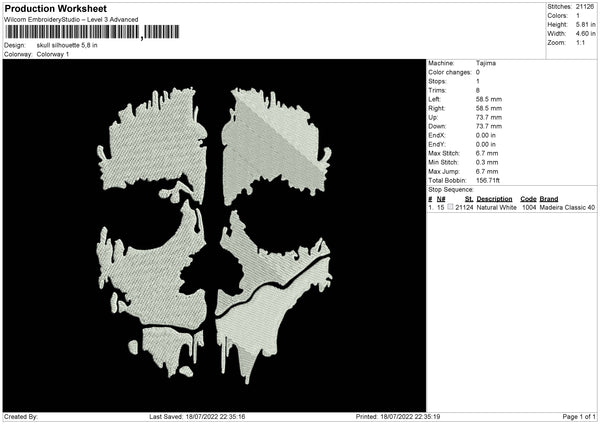The width and height of the screenshot is (600, 424).
Task: Click the skull embroidery design preview
Action: [214, 235]
